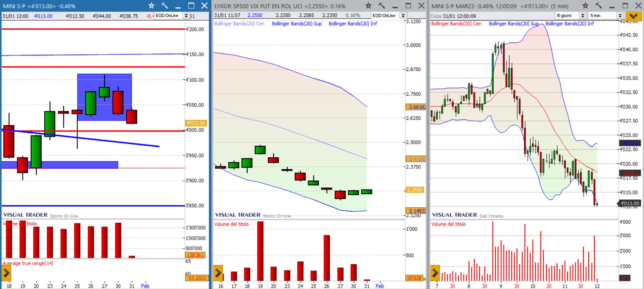644x289 pixels.
Task: Click the 35'528 volume tag in the LYXOR window
Action: (414, 278)
